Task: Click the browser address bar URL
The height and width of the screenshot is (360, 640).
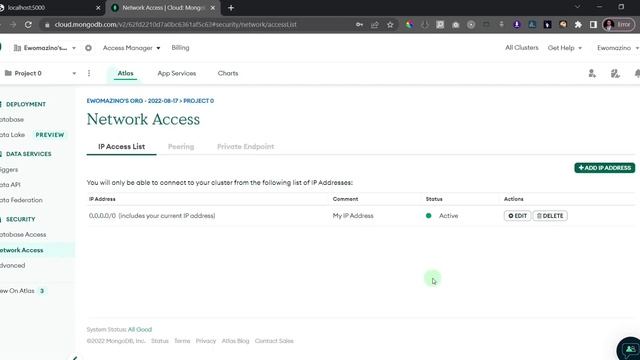Action: [x=176, y=24]
